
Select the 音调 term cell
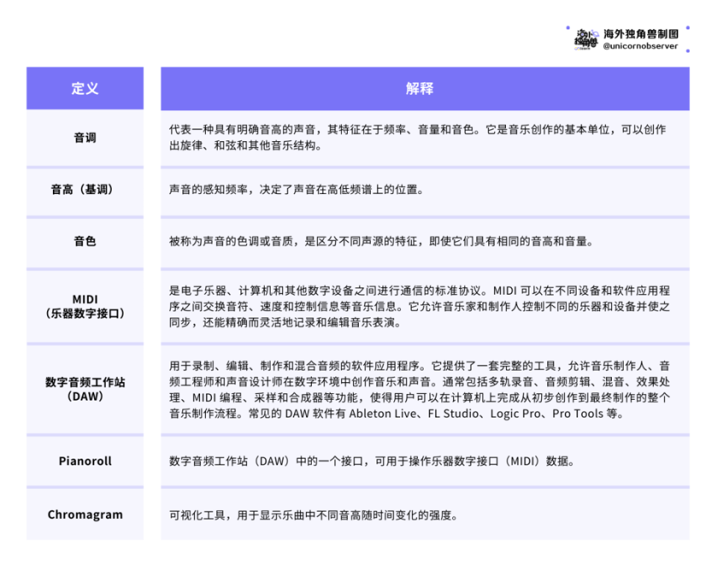pyautogui.click(x=85, y=137)
